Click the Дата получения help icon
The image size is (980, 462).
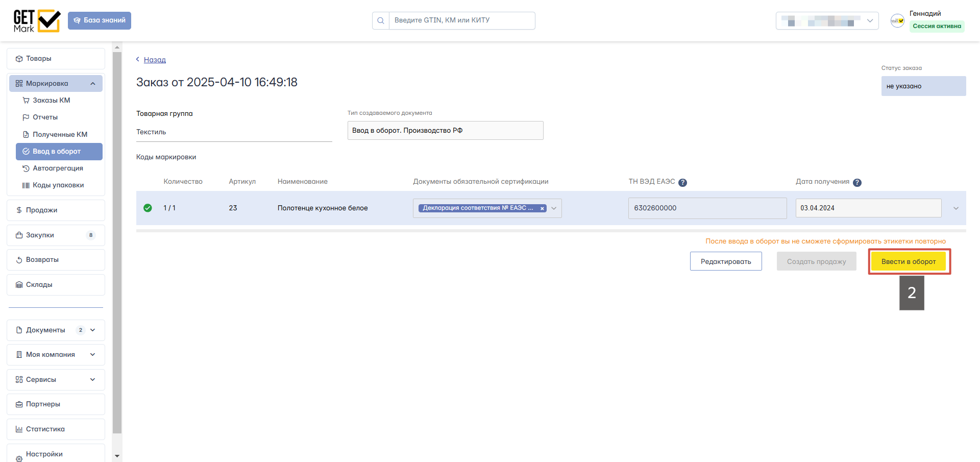(x=857, y=183)
